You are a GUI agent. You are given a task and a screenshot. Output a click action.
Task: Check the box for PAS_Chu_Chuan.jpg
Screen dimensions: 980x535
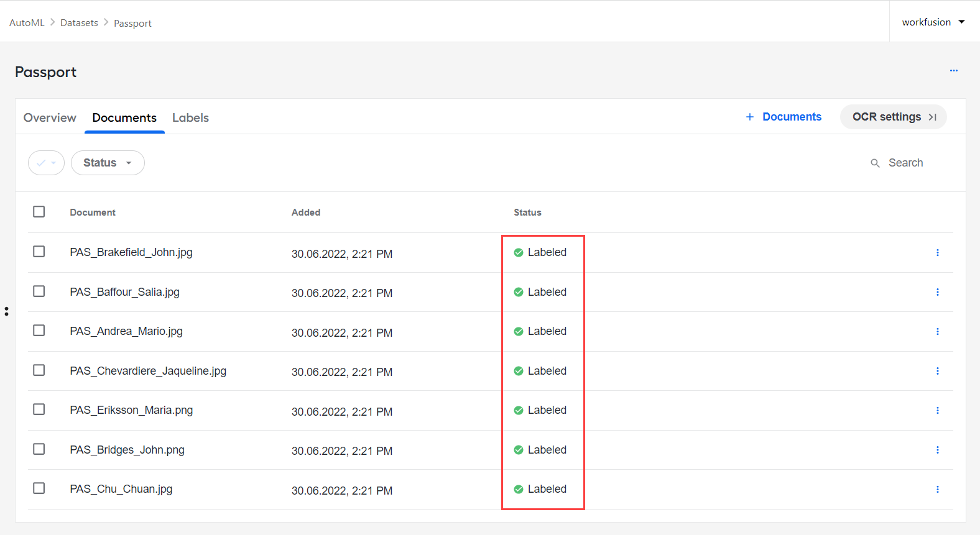39,488
